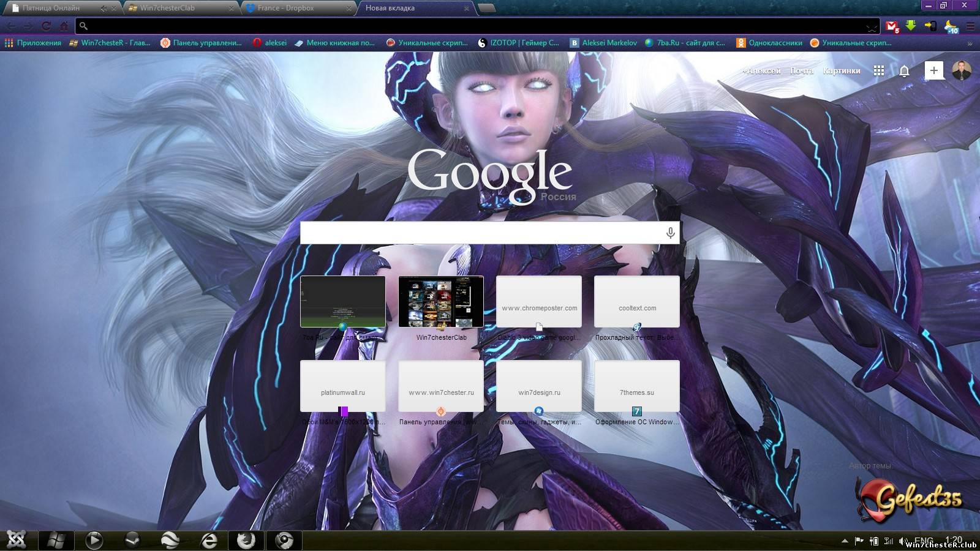Open the 7themes.su tile
Screen dimensions: 980x551
click(637, 386)
